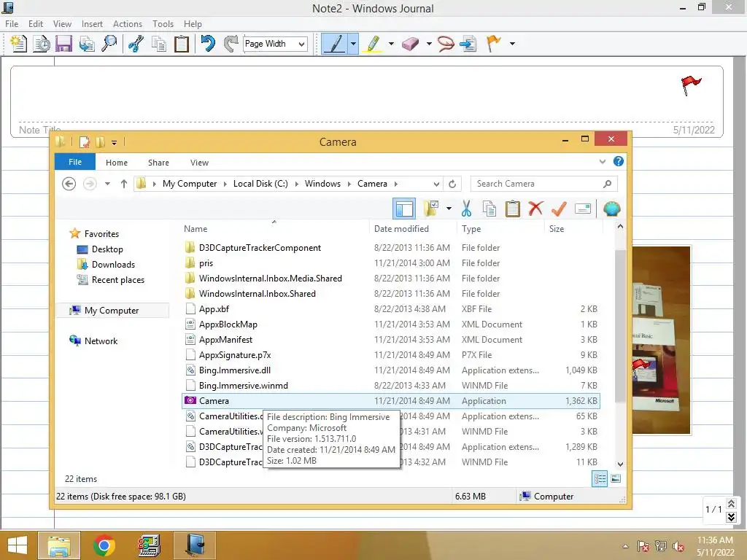
Task: Select Desktop in Favorites
Action: point(99,249)
